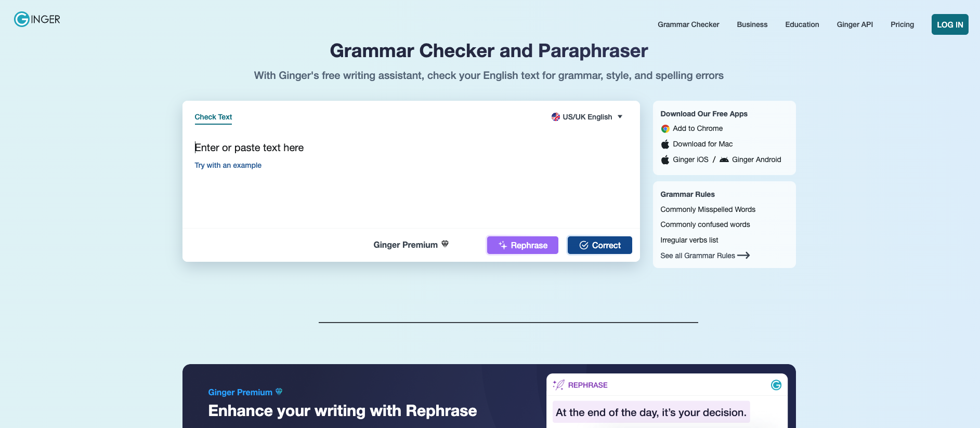
Task: Click the Download for Mac link
Action: tap(702, 144)
